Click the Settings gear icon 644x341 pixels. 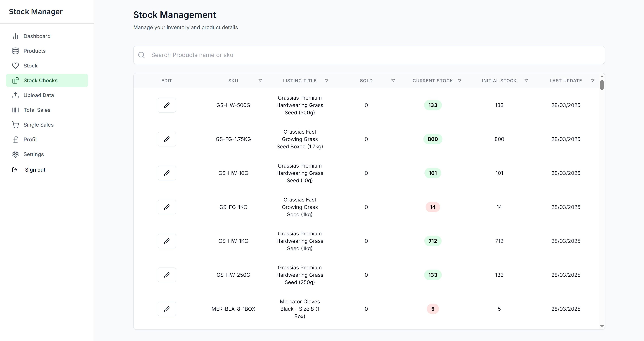[x=16, y=154]
